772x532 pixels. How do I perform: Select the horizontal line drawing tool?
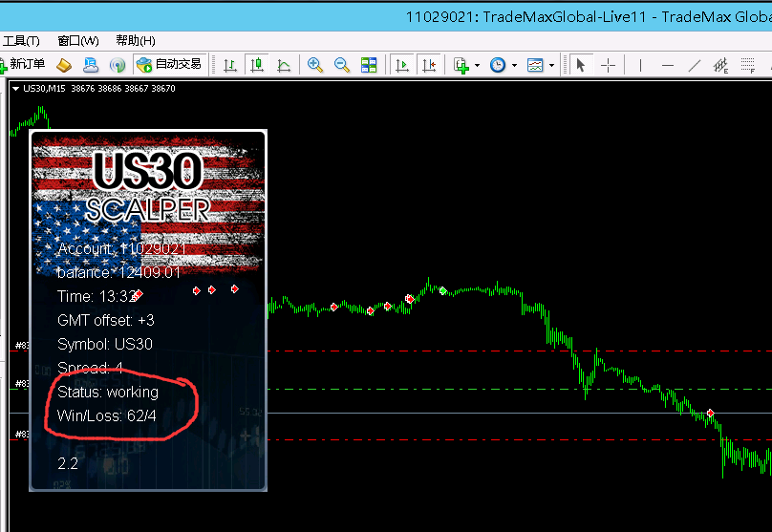point(668,65)
